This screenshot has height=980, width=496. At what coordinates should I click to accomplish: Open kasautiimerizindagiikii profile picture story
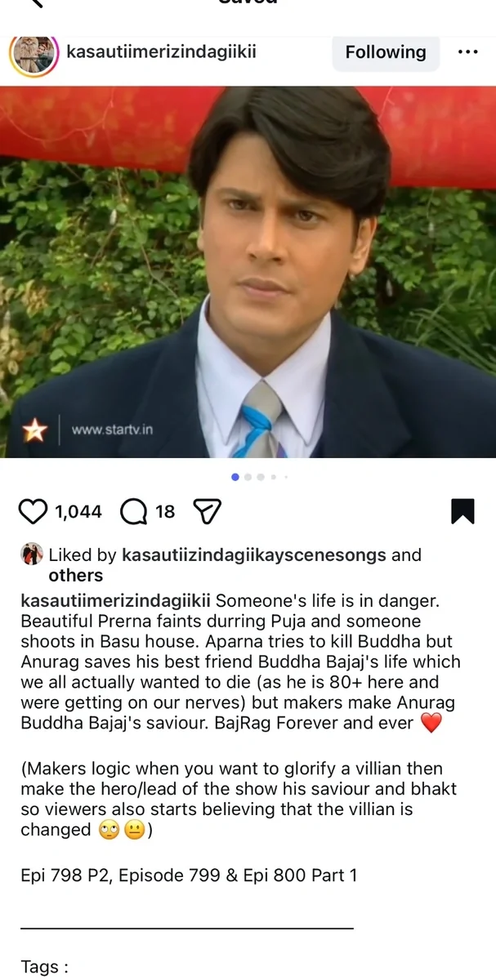coord(34,54)
